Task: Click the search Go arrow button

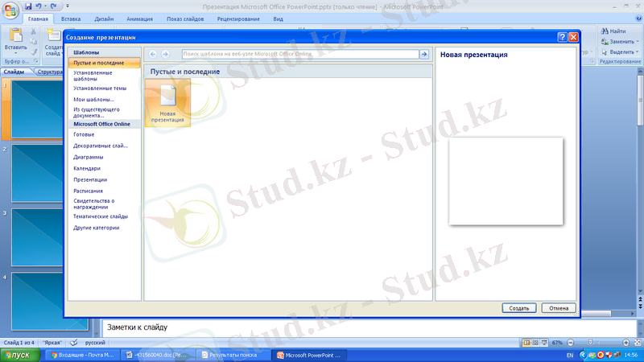Action: click(x=424, y=54)
